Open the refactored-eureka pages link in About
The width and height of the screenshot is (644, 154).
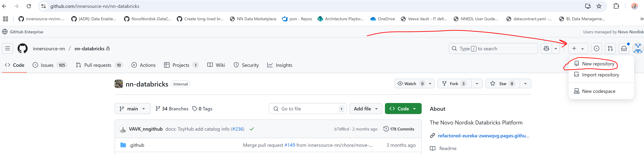click(483, 136)
